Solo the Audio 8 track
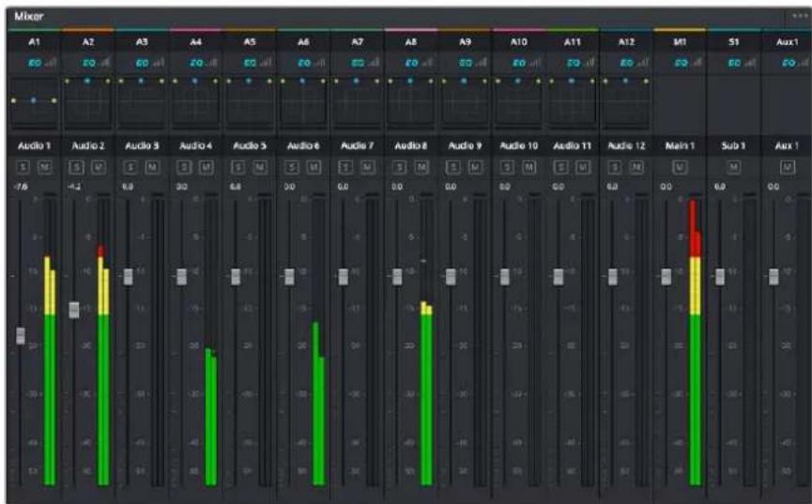 click(x=400, y=167)
